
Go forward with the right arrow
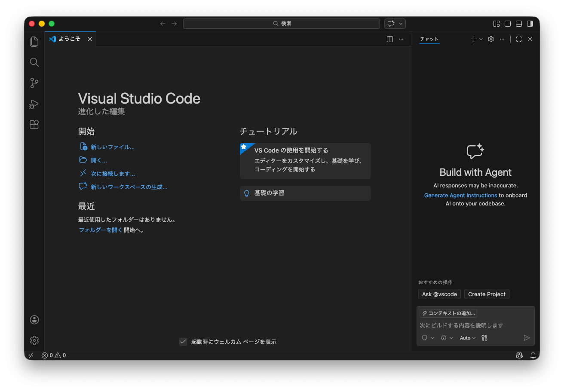(x=174, y=24)
